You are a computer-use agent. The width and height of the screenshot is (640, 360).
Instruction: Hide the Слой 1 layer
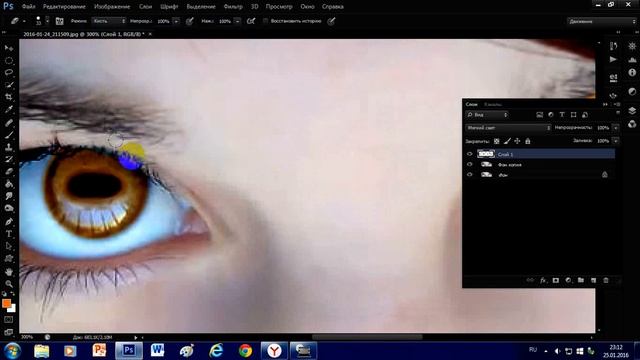[469, 154]
